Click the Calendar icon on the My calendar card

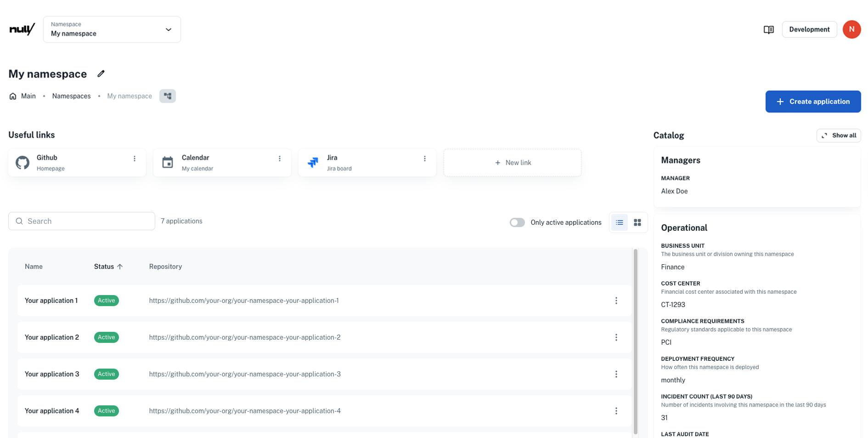coord(167,162)
